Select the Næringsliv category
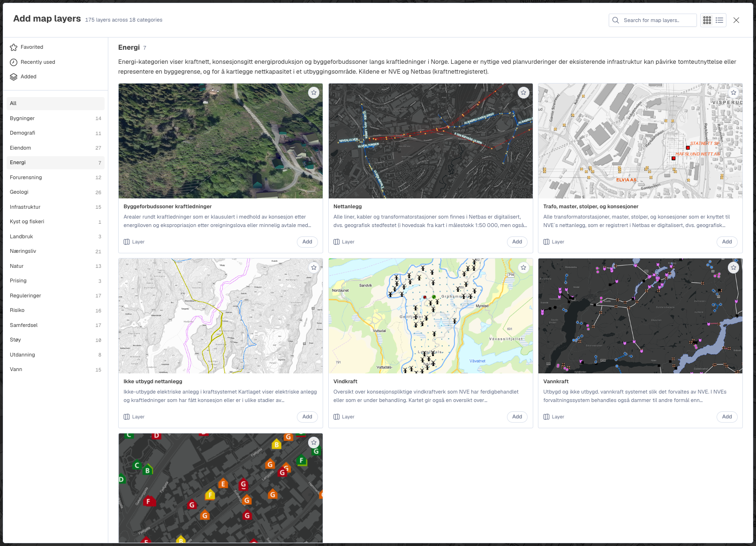 click(x=55, y=251)
